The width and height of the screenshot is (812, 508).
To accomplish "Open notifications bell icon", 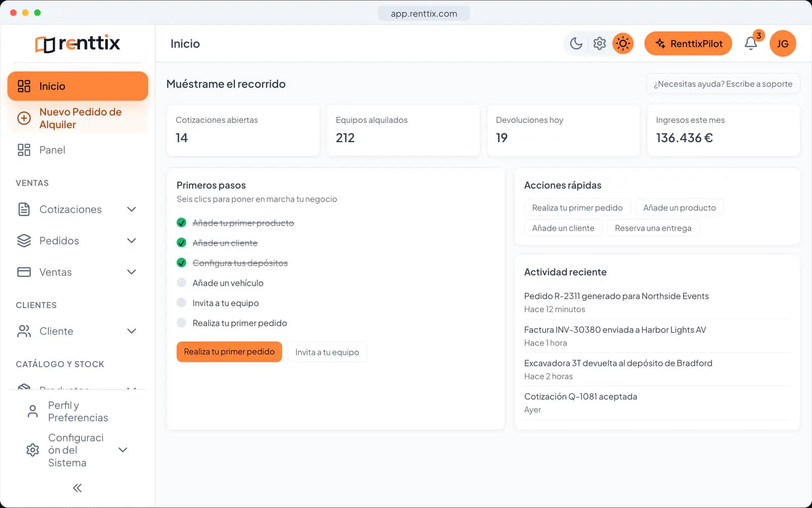I will 751,44.
